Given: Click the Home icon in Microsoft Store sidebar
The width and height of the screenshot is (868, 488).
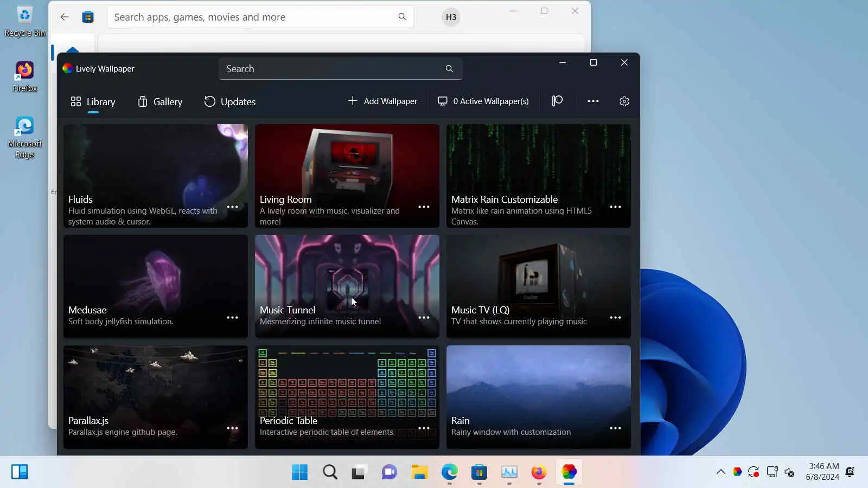Looking at the screenshot, I should [x=73, y=49].
